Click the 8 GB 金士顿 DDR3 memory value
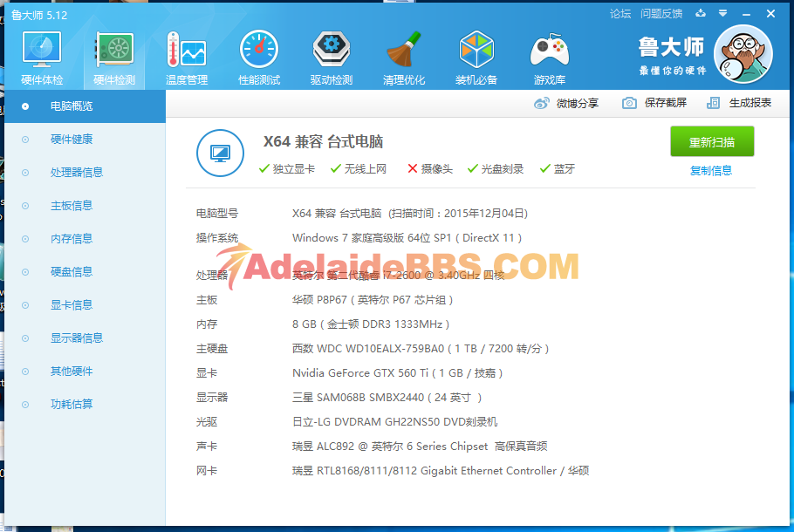794x532 pixels. click(x=371, y=324)
